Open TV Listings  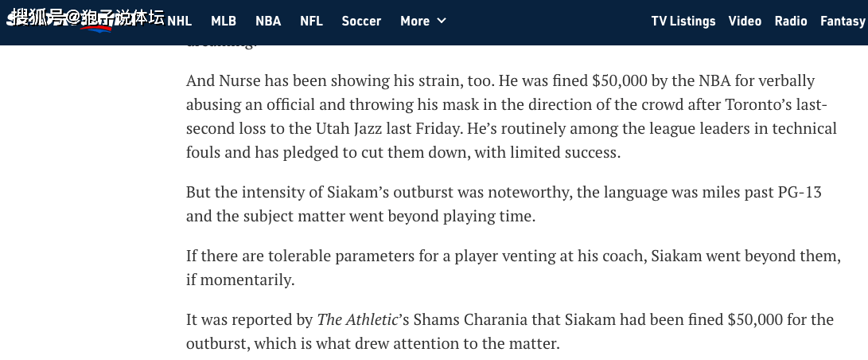click(683, 21)
